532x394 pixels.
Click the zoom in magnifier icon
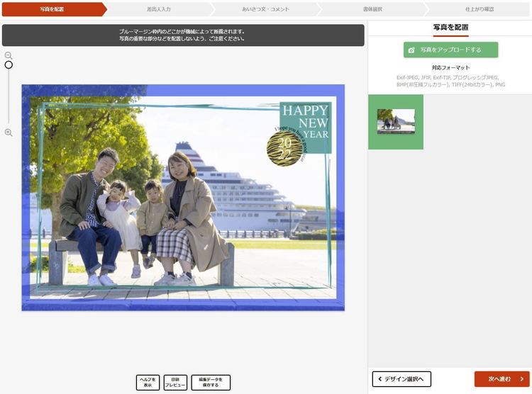pyautogui.click(x=9, y=133)
